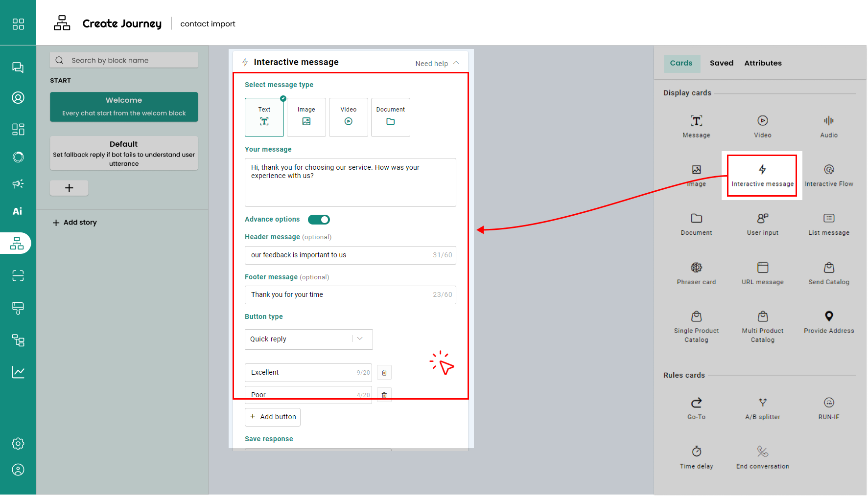Add the Audio display card
This screenshot has width=868, height=496.
(828, 126)
